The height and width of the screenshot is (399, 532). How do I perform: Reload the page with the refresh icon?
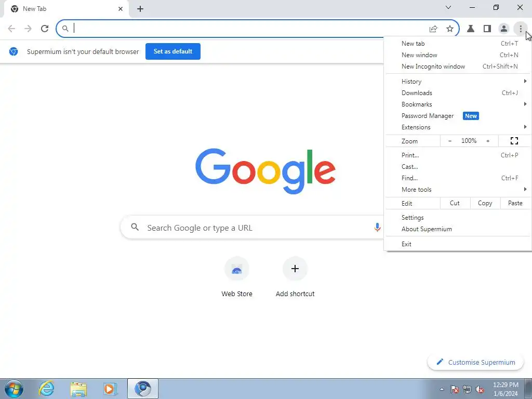coord(45,29)
